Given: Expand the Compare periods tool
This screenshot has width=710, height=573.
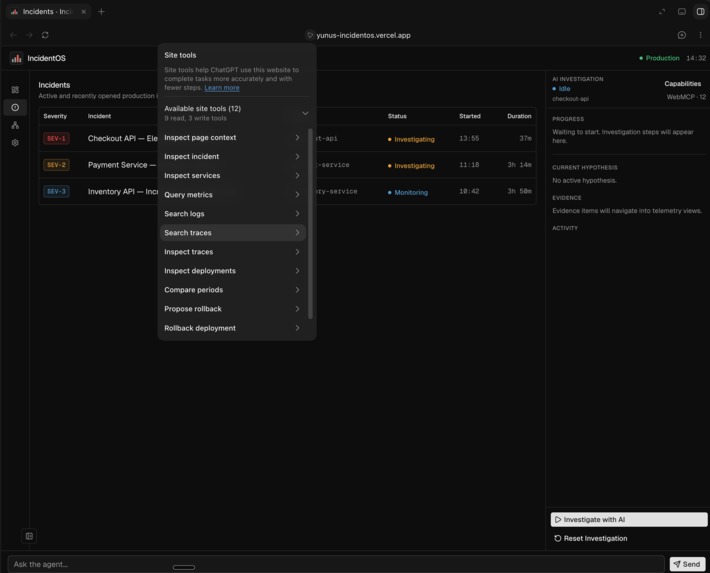Looking at the screenshot, I should click(233, 290).
